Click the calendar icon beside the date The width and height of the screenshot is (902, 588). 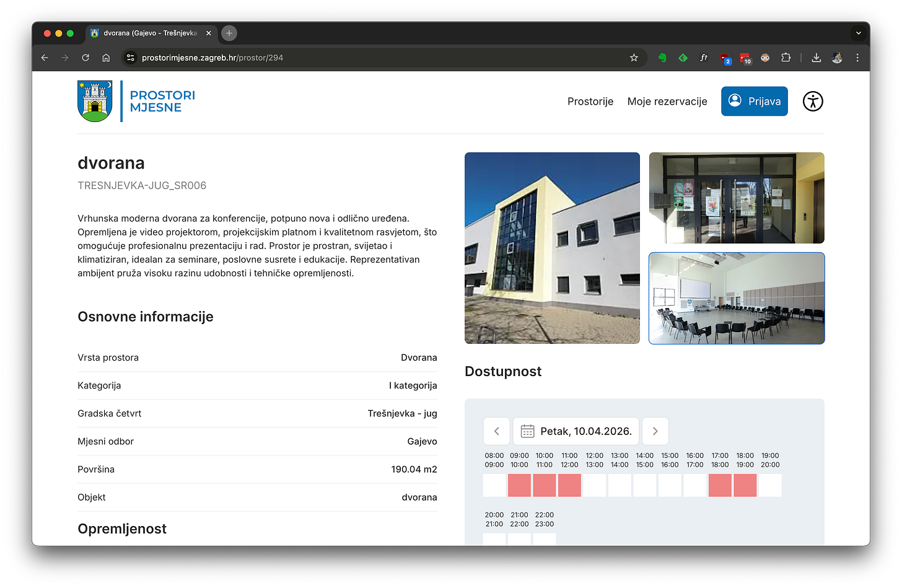pyautogui.click(x=527, y=431)
